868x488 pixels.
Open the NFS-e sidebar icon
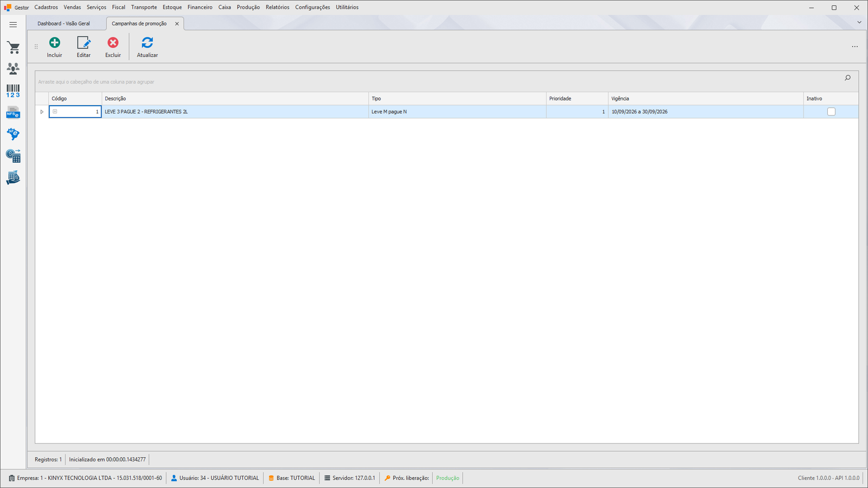pyautogui.click(x=13, y=112)
